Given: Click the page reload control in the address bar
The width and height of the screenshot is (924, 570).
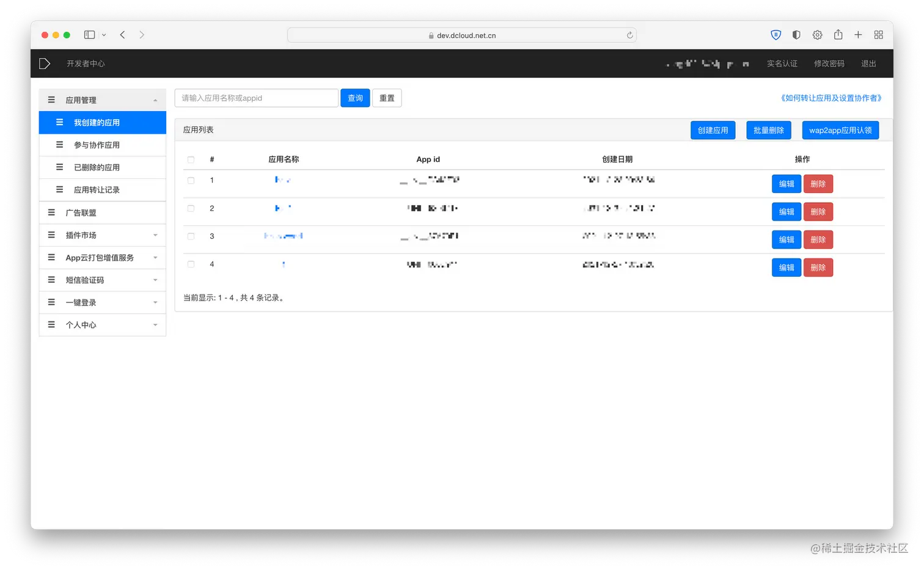Looking at the screenshot, I should (x=629, y=35).
